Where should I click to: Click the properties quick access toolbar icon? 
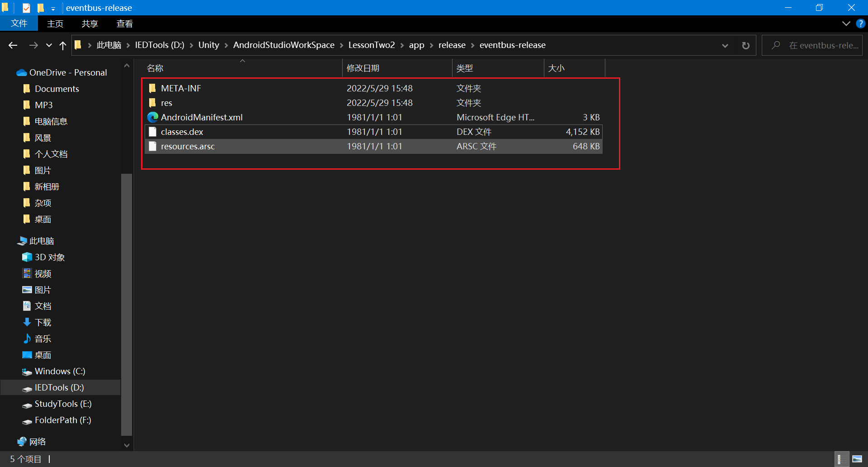tap(26, 8)
